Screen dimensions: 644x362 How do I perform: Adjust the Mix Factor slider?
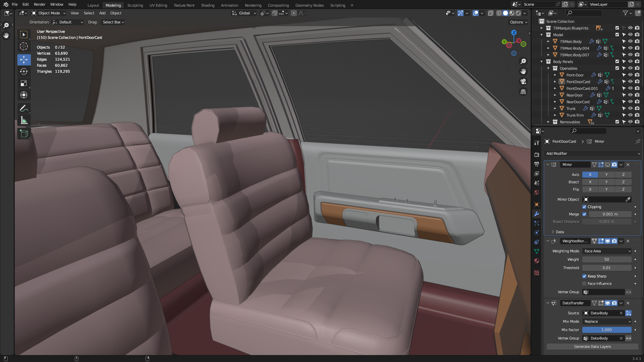(606, 330)
